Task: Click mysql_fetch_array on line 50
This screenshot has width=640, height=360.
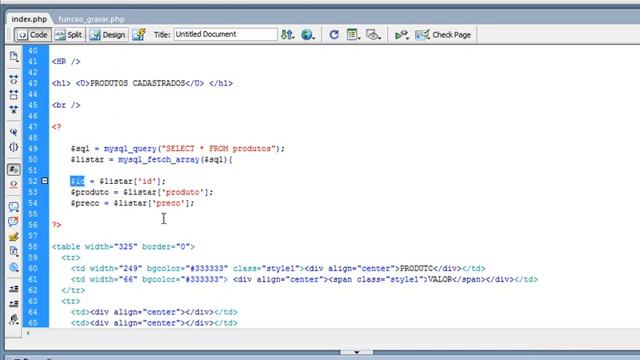Action: [158, 160]
